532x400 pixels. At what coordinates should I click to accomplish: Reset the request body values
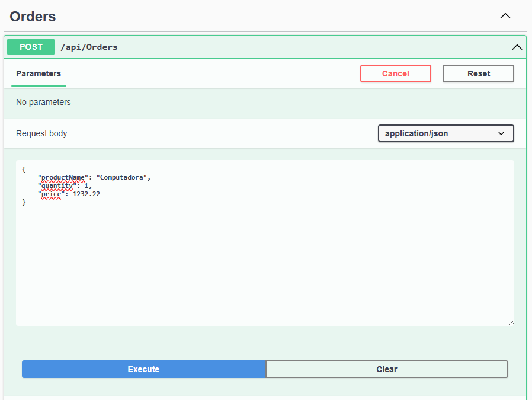click(479, 73)
